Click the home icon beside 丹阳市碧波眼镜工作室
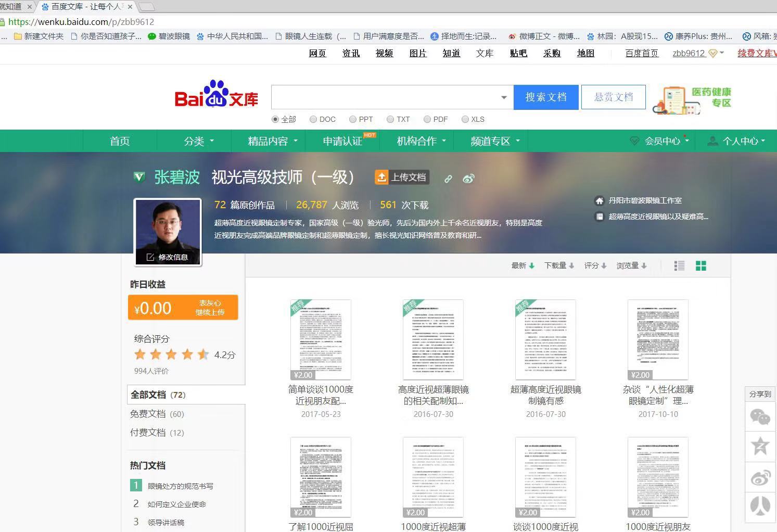This screenshot has width=777, height=532. tap(600, 200)
